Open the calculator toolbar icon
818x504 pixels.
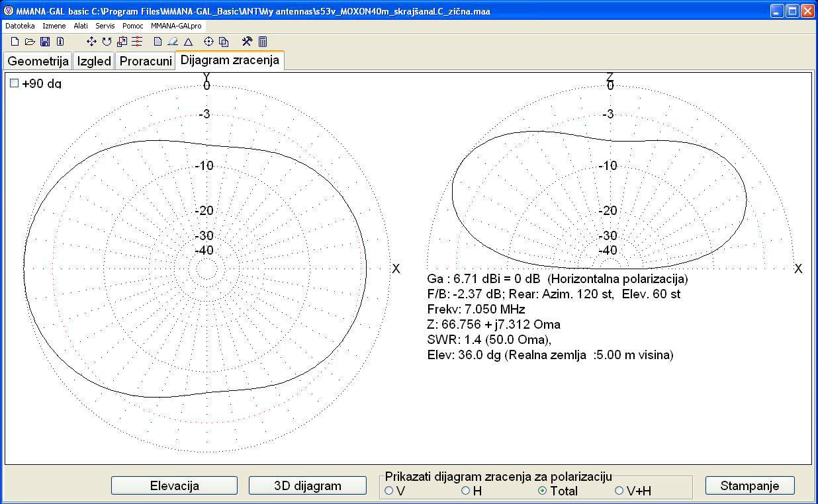pos(263,42)
